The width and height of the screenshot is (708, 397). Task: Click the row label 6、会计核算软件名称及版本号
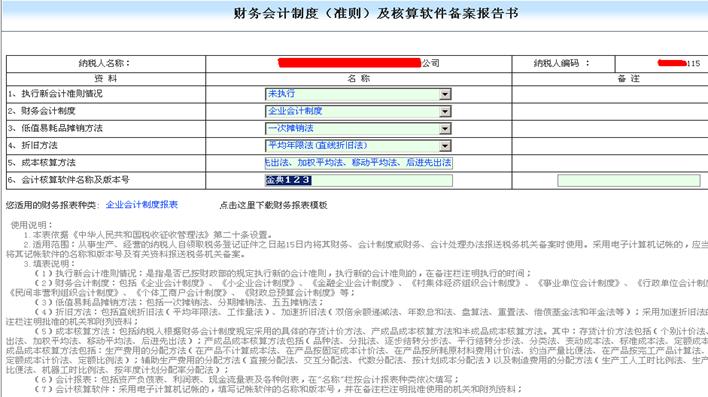point(68,180)
